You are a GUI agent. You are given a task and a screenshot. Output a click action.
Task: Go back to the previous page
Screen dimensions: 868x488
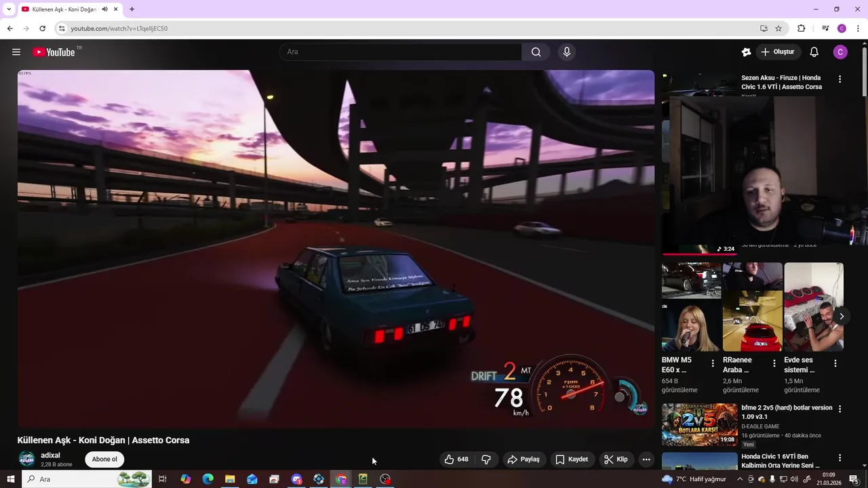tap(9, 28)
